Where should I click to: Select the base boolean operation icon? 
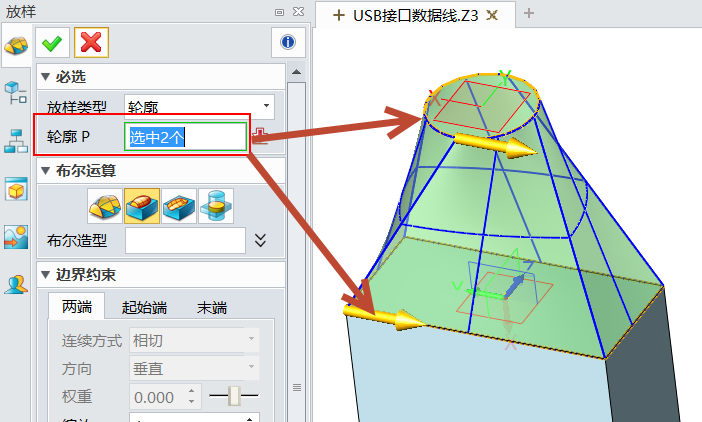click(104, 205)
